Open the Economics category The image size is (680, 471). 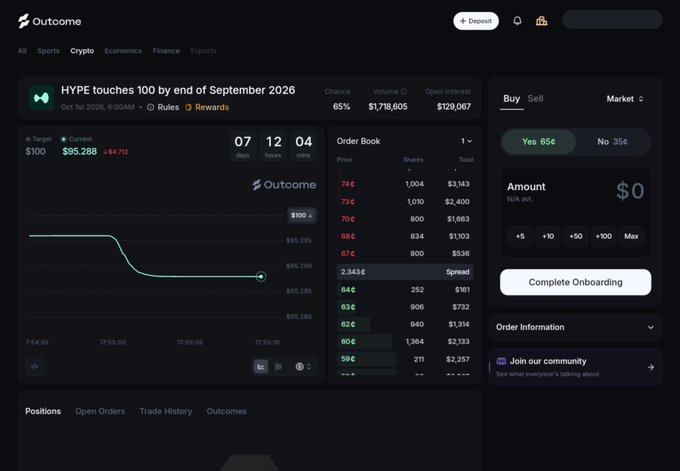pyautogui.click(x=123, y=51)
